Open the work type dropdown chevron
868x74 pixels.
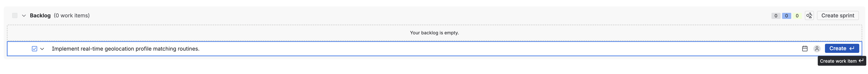(x=42, y=49)
